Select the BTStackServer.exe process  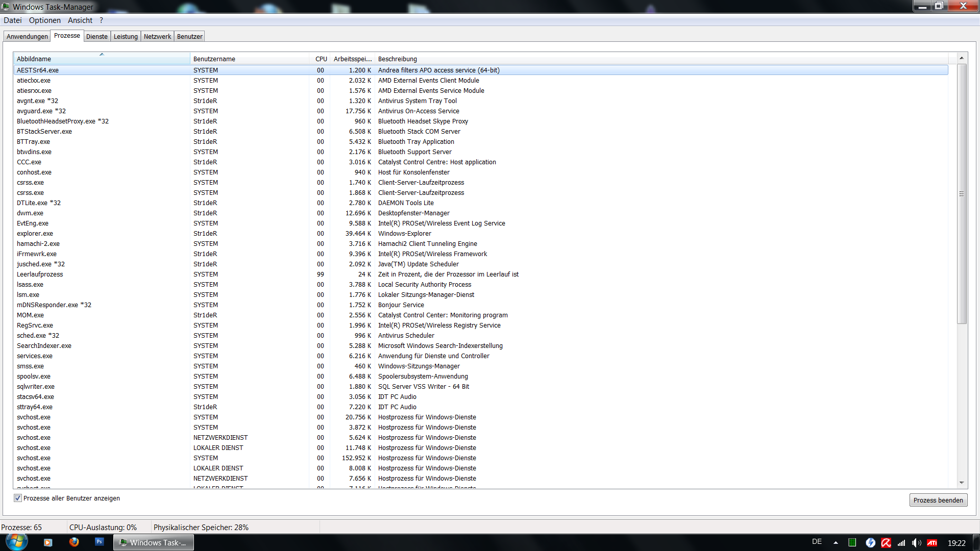[481, 132]
